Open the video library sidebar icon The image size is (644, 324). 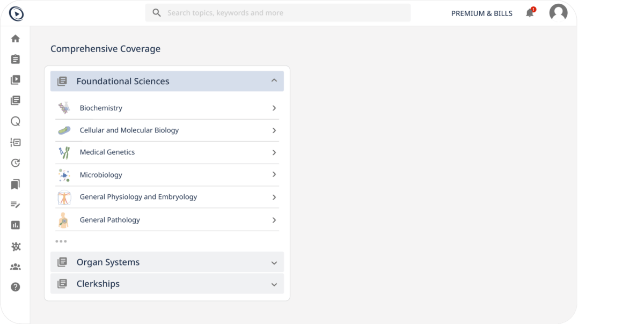(x=15, y=80)
